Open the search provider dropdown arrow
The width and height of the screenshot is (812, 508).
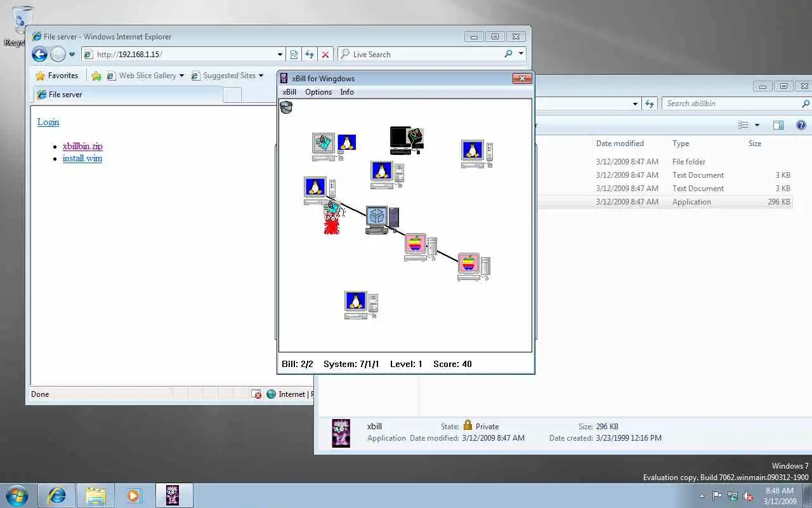click(x=521, y=55)
